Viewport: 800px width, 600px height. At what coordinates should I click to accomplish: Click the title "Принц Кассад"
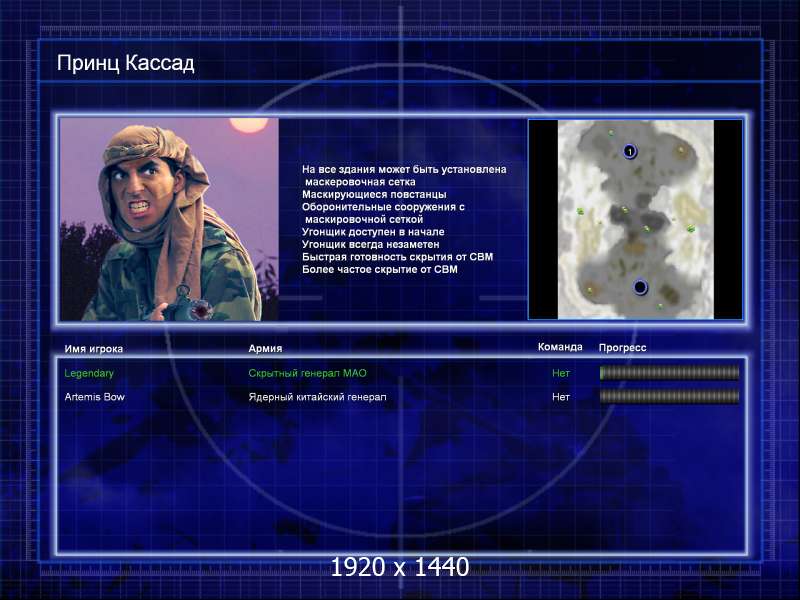pos(125,64)
